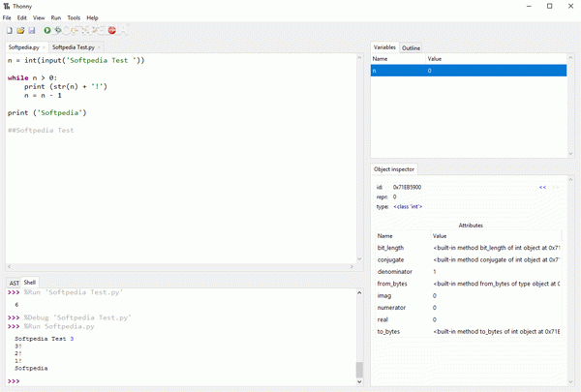Click the Variables panel scrollbar up arrow
The image size is (581, 392).
570,58
